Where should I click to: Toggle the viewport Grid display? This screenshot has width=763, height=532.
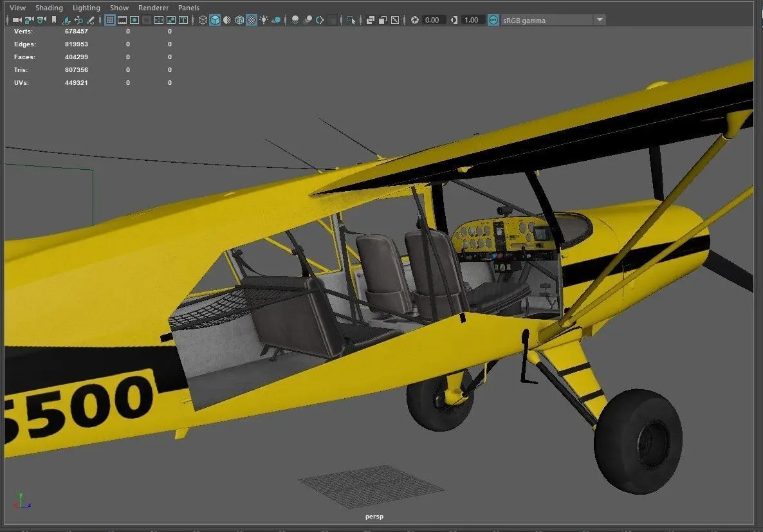point(110,20)
